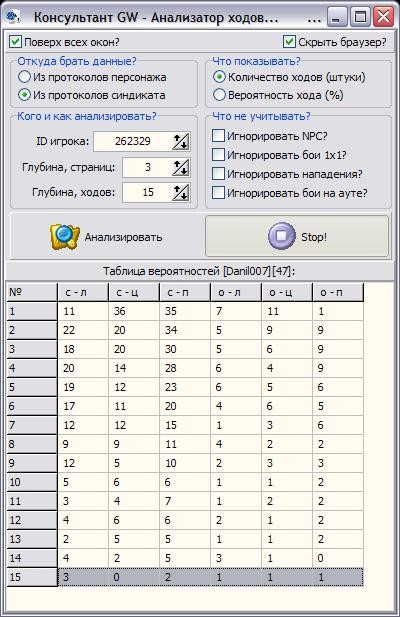This screenshot has width=400, height=617.
Task: Click cell 19 in row 5
Action: (x=83, y=387)
